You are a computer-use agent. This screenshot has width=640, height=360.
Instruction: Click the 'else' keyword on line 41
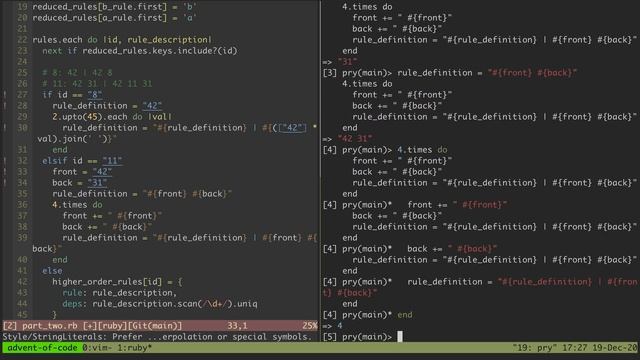pos(52,271)
